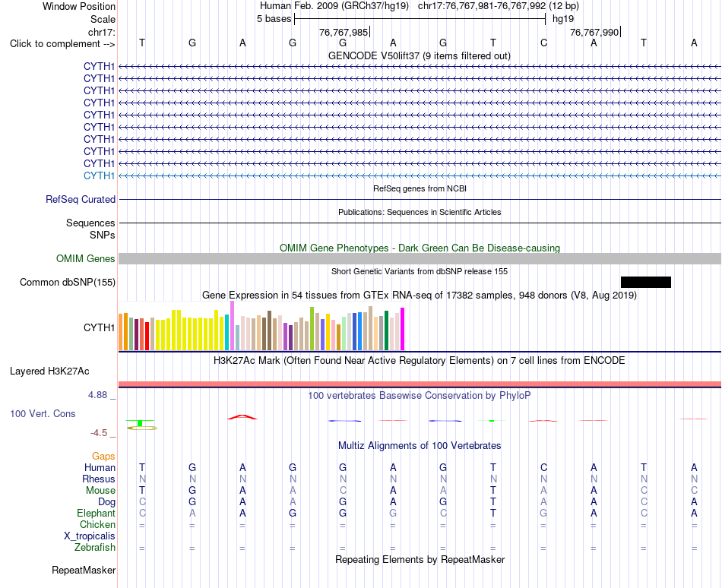Screen dimensions: 722x588
Task: Click the OMIM Gene Phenotypes green title
Action: [x=420, y=248]
